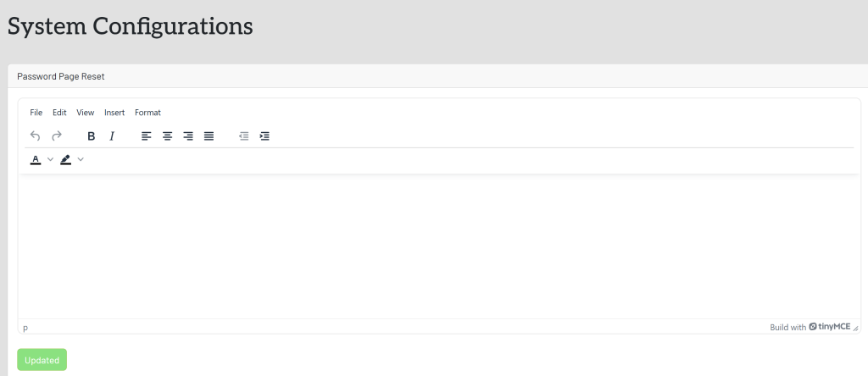Apply the background highlight color
Screen dimensions: 868x376
(x=66, y=159)
